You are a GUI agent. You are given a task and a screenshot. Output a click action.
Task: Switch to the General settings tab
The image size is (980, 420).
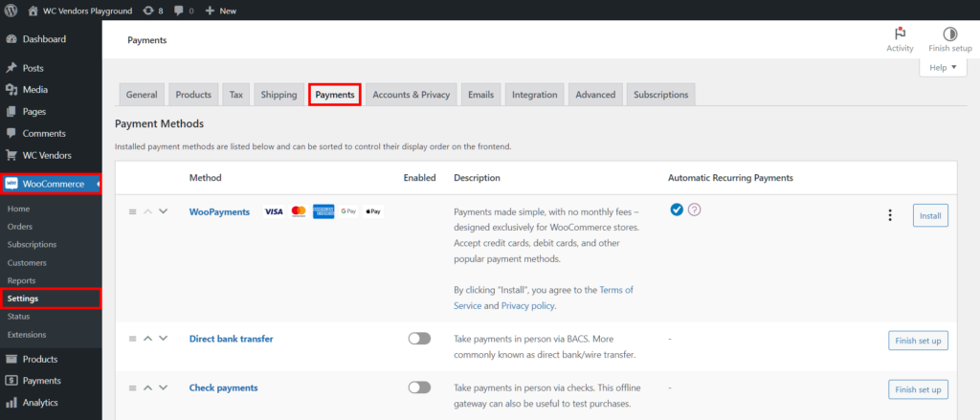coord(142,95)
